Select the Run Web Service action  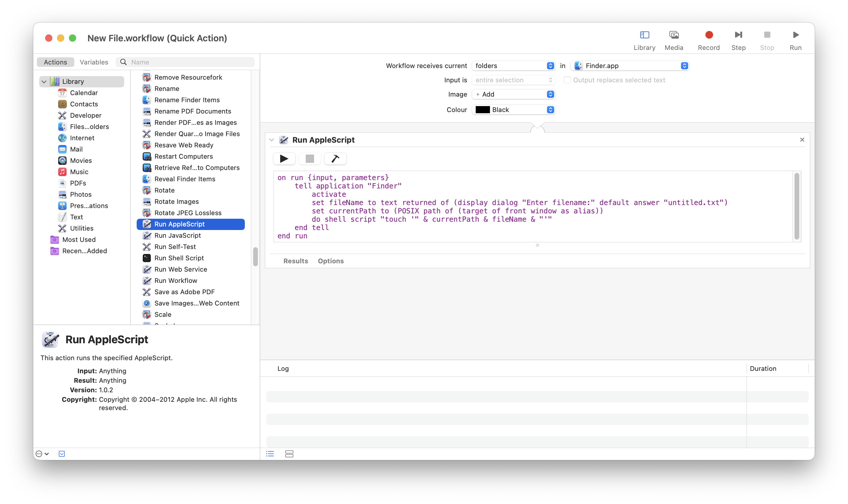click(x=190, y=269)
